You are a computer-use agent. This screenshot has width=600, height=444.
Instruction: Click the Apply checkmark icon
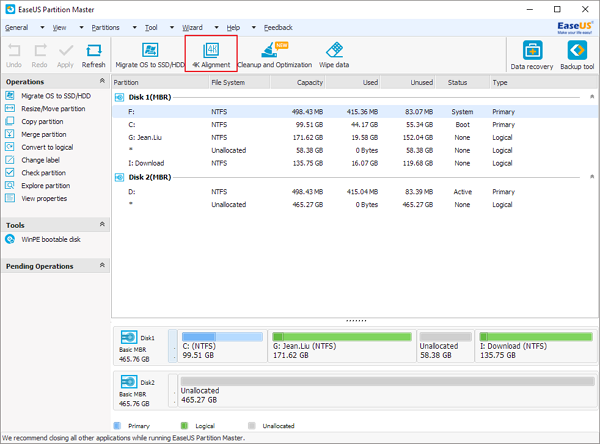click(65, 56)
